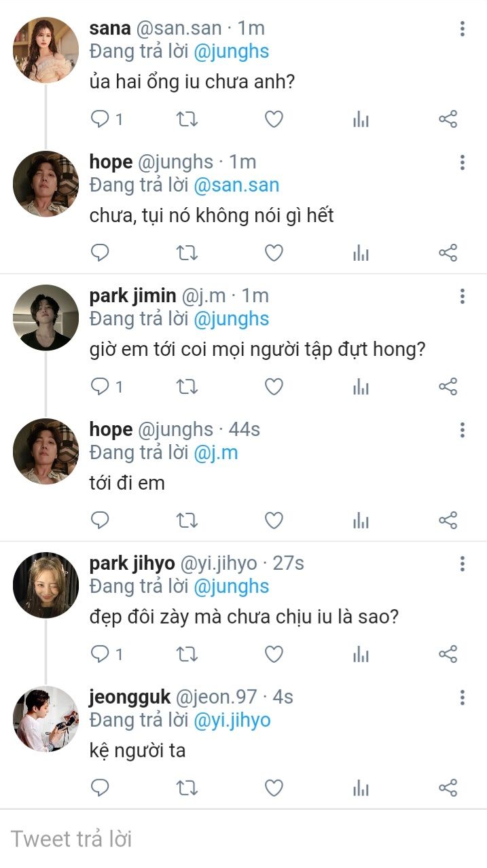View sana's profile avatar
The width and height of the screenshot is (487, 868).
point(46,50)
